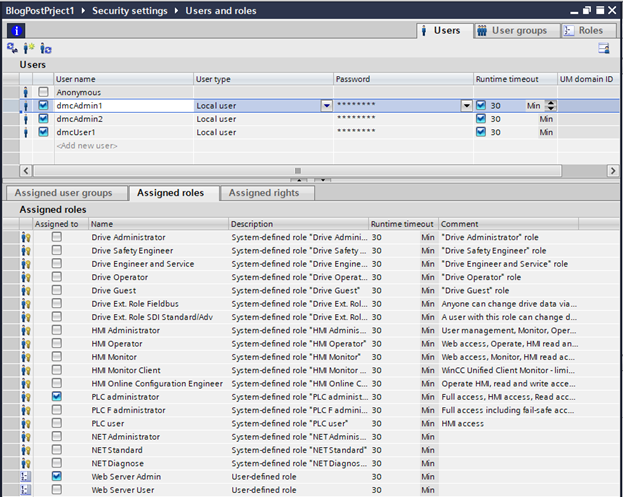Click the horizontal scrollbar under the users table
623x497 pixels.
296,171
